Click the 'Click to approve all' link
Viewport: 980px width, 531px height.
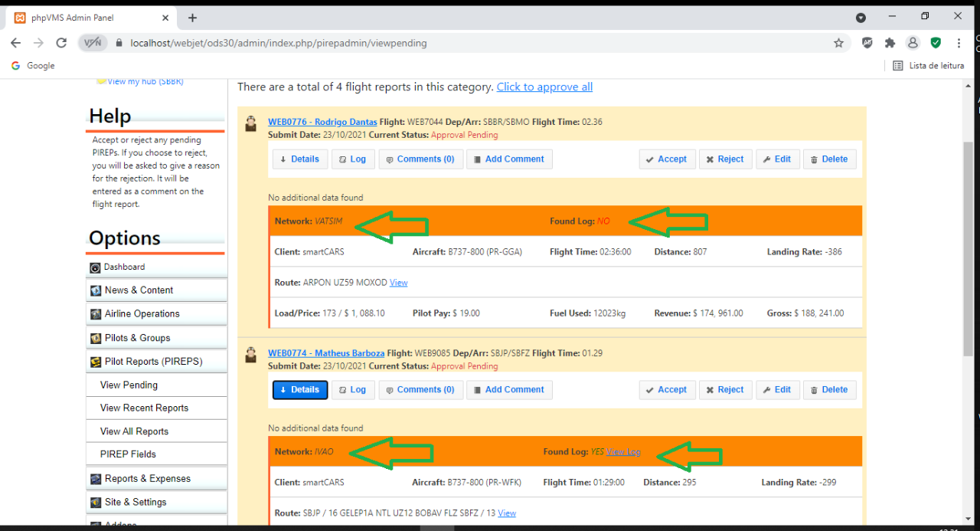click(x=544, y=87)
